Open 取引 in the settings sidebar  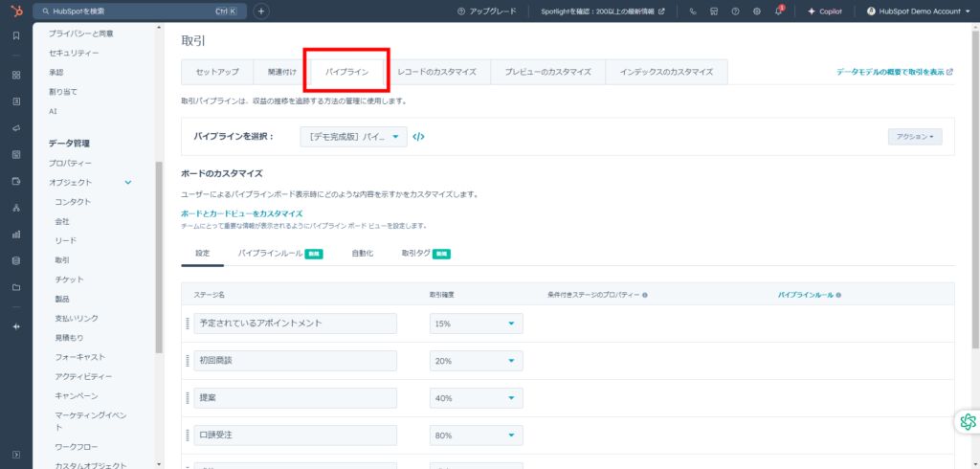click(62, 260)
